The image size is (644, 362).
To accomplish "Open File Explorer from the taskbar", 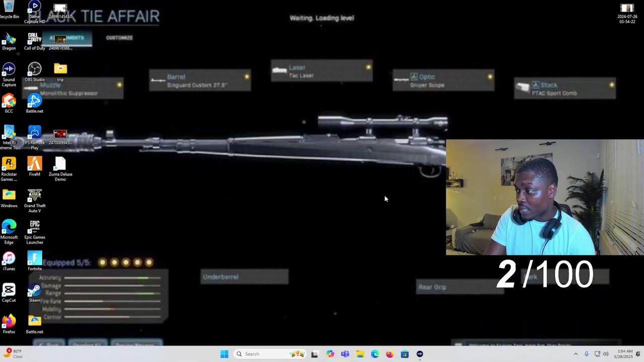I will [360, 354].
